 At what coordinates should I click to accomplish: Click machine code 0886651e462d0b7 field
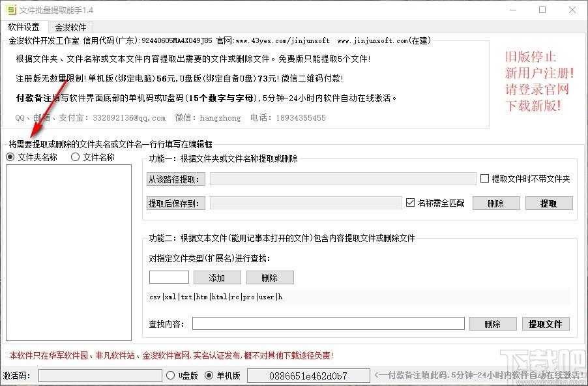pos(308,376)
